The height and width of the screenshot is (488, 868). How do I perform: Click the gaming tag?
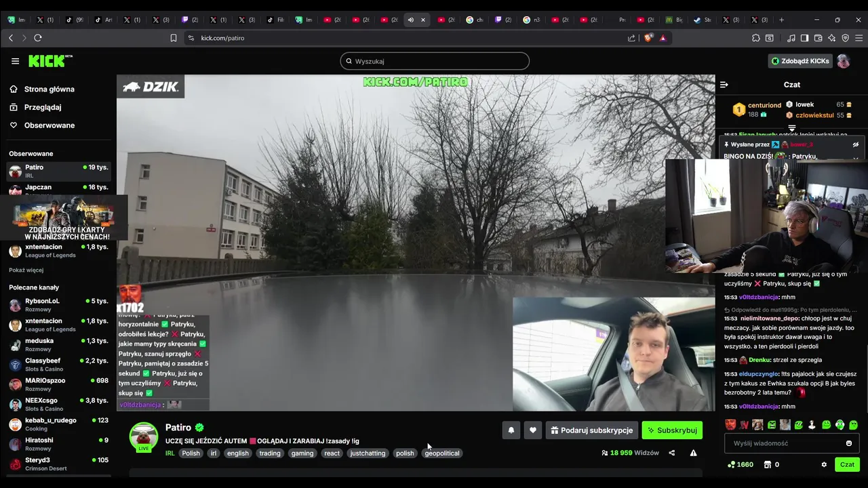click(302, 453)
